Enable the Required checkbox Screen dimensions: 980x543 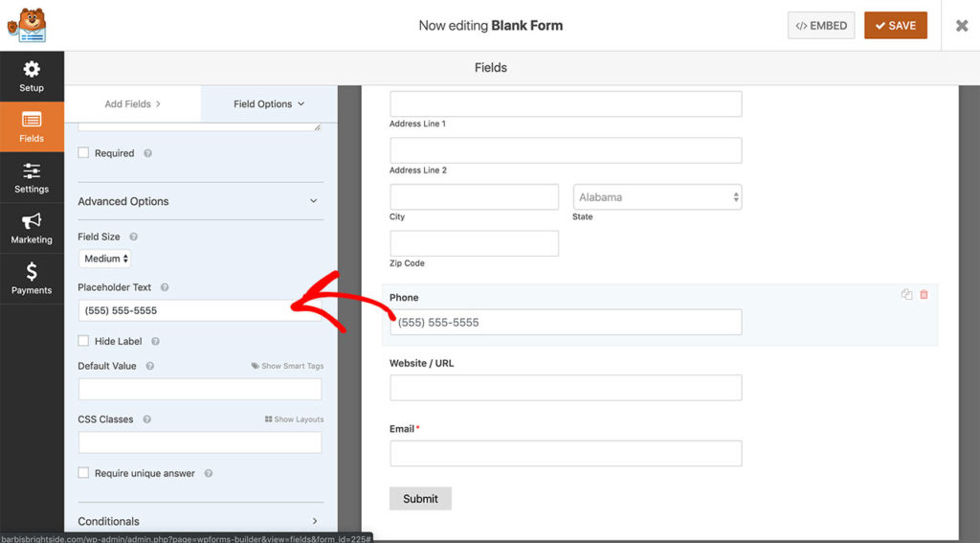(x=83, y=153)
